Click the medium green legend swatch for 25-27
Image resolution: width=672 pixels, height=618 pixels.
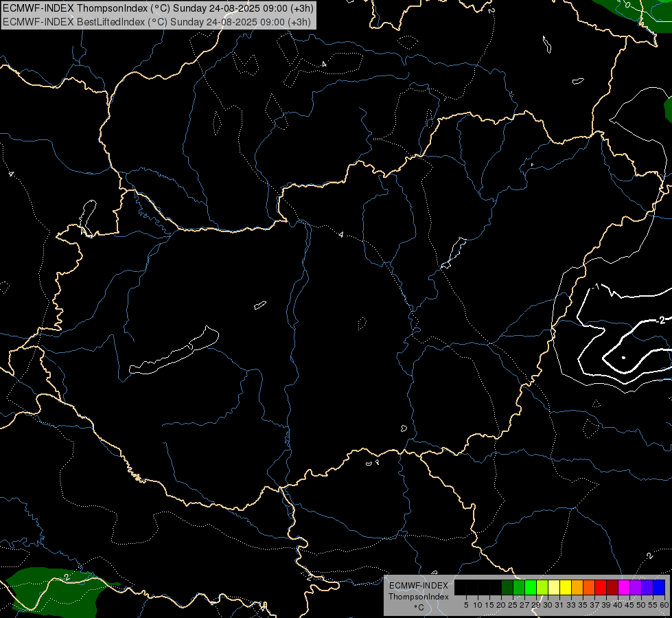pos(519,587)
